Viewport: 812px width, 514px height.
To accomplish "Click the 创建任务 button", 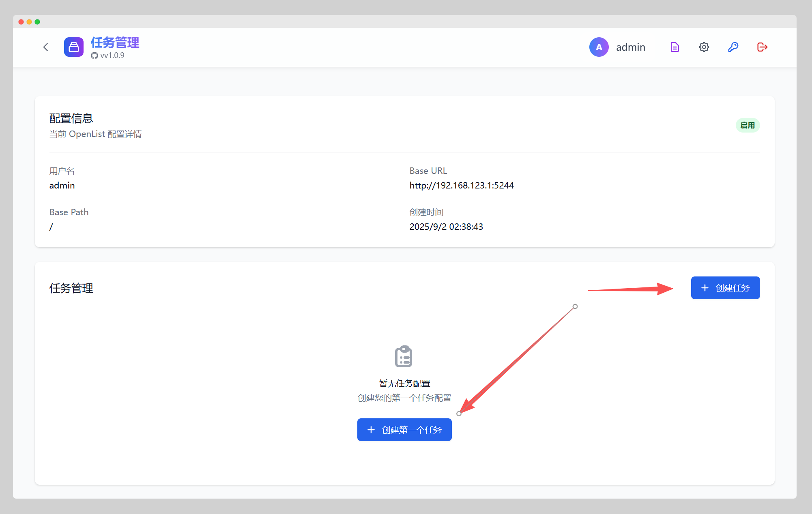I will pyautogui.click(x=725, y=288).
